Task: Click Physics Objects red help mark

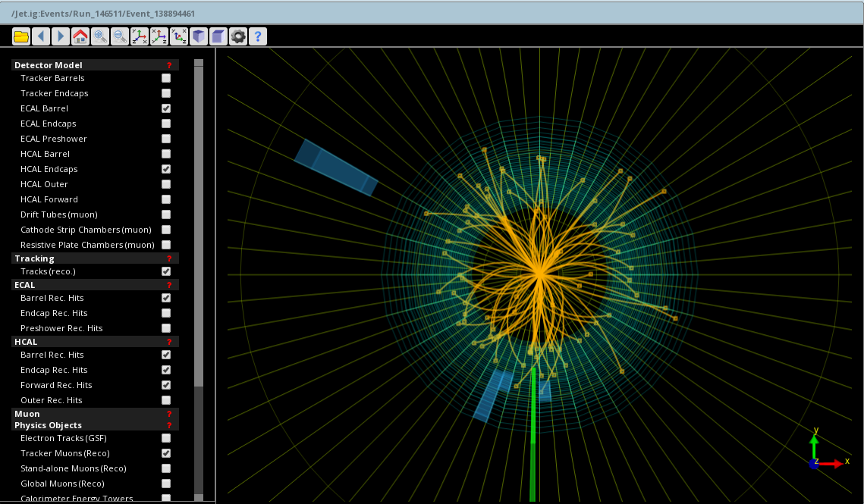Action: click(x=169, y=425)
